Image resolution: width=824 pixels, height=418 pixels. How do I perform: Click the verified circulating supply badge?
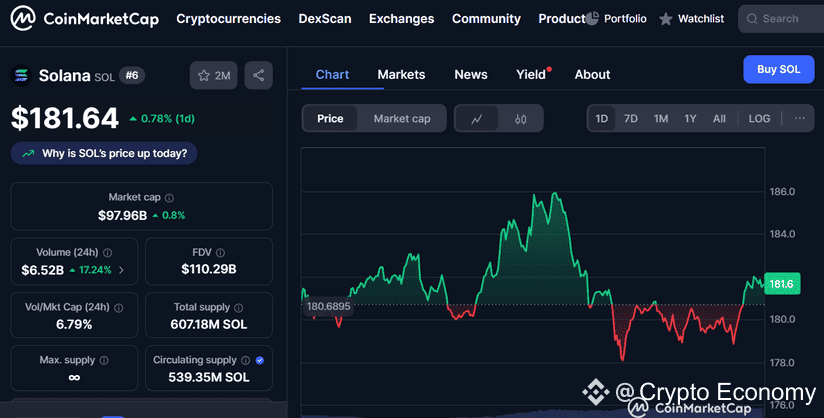pos(260,360)
